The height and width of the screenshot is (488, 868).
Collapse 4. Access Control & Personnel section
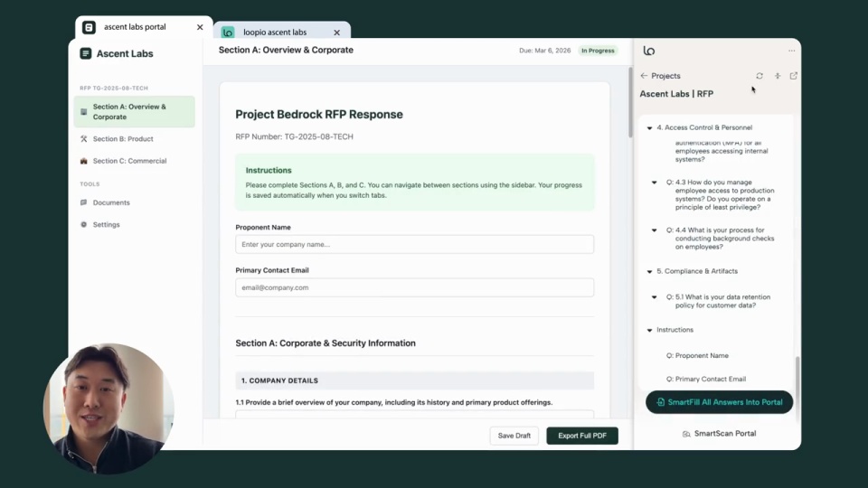pyautogui.click(x=649, y=127)
